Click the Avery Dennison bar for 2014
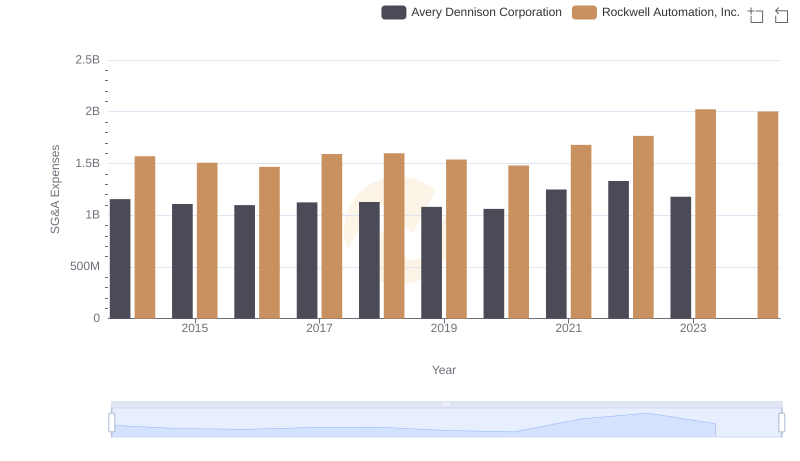 point(120,259)
